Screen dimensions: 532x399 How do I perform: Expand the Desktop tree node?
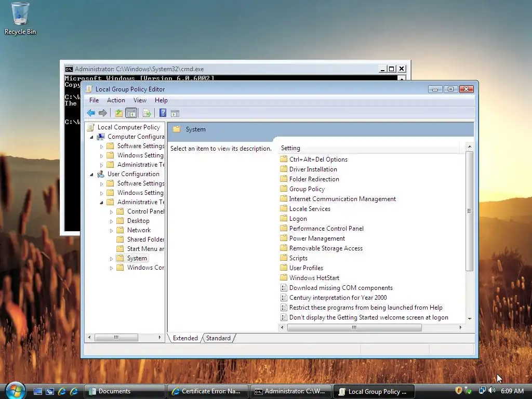(111, 221)
